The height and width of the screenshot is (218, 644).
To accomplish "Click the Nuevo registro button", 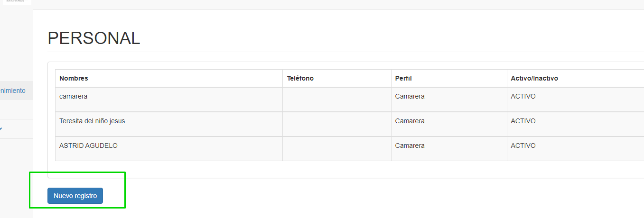I will point(75,196).
